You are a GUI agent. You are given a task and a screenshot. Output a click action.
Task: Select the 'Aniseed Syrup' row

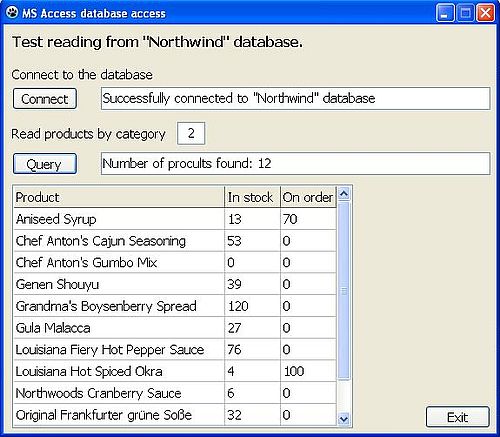(x=175, y=219)
